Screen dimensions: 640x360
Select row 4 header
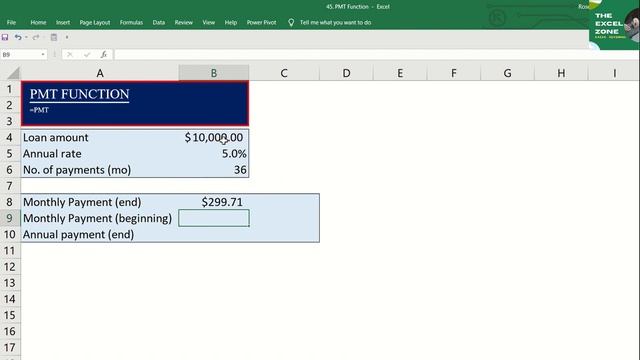(x=10, y=137)
